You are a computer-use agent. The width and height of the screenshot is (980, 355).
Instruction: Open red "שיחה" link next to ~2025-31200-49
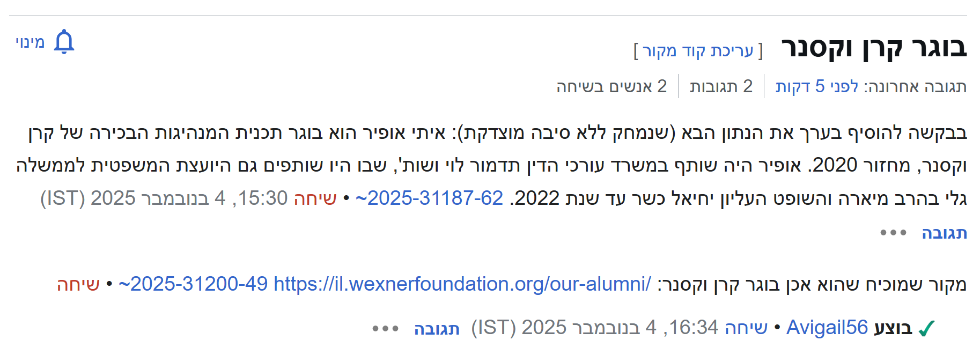coord(78,284)
